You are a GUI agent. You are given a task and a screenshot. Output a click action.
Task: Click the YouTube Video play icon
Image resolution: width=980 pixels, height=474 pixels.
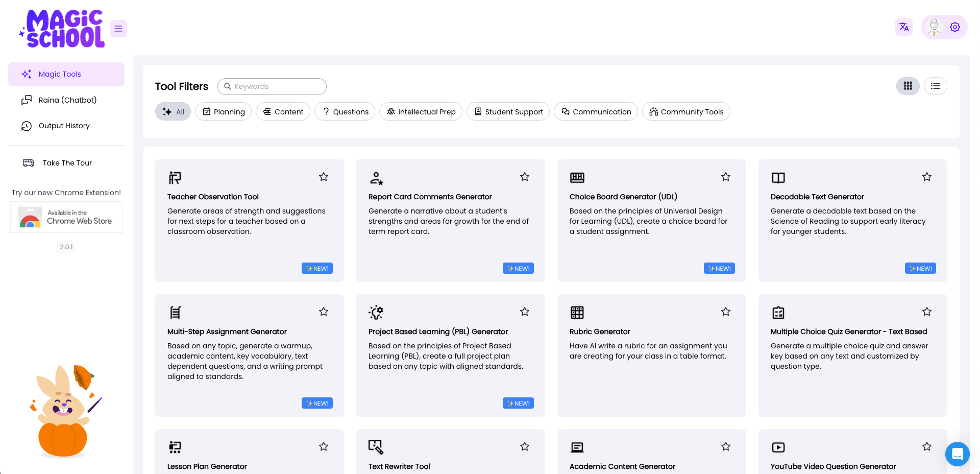click(x=778, y=447)
